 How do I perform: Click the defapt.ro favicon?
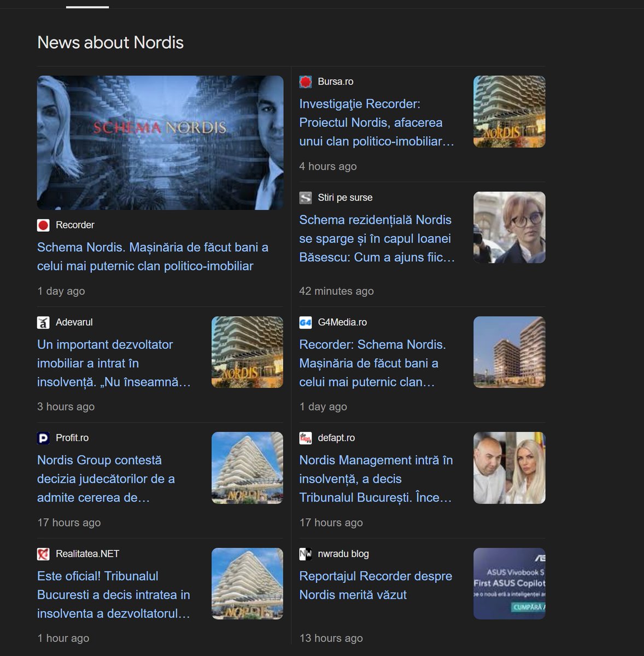[x=306, y=438]
